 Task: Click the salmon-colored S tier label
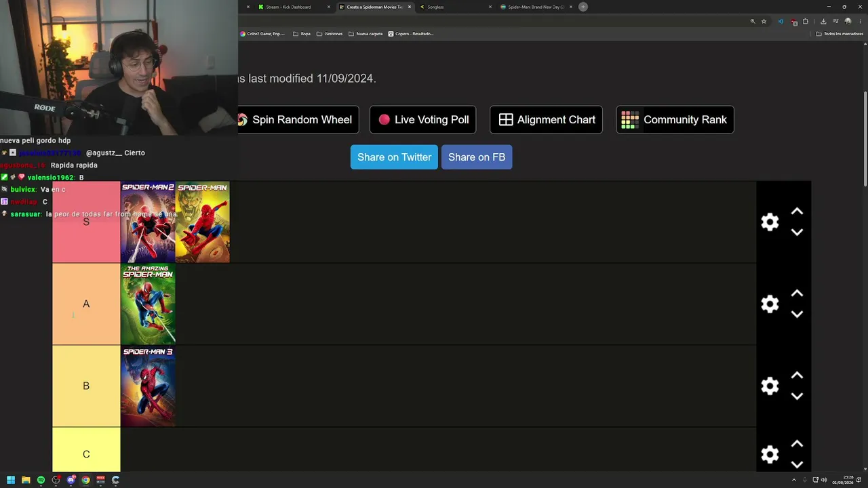(x=86, y=222)
